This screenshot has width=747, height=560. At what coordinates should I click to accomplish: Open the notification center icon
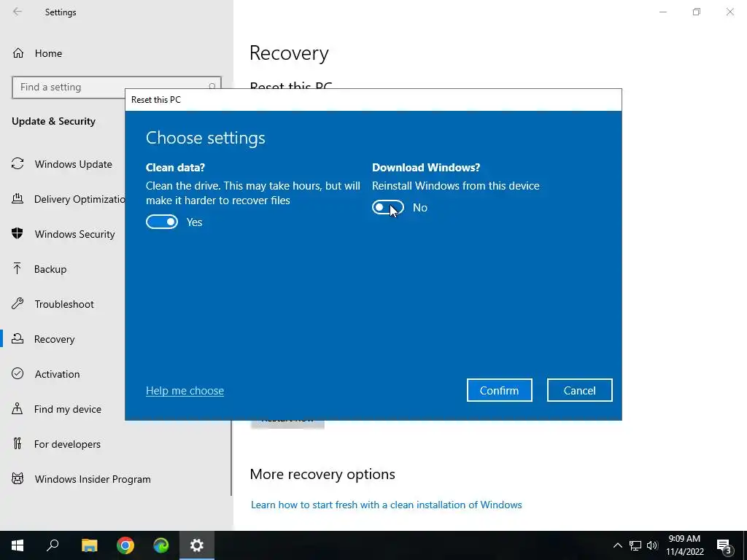pyautogui.click(x=724, y=545)
